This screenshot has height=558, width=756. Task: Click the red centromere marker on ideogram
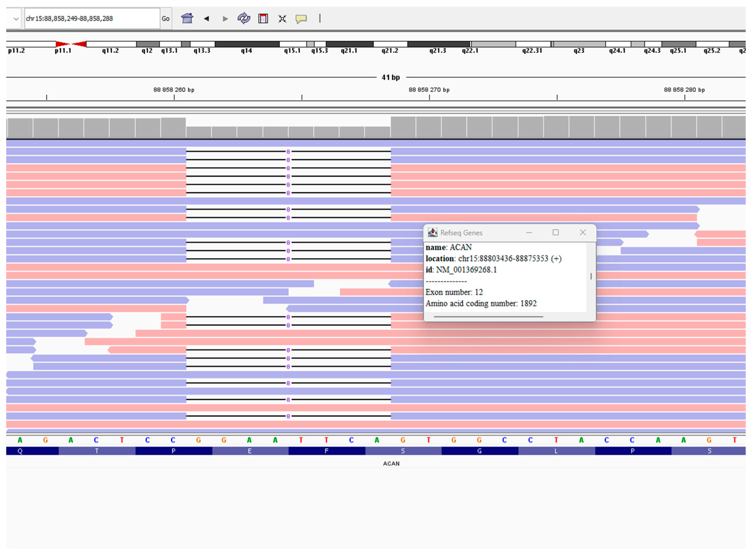click(x=71, y=44)
